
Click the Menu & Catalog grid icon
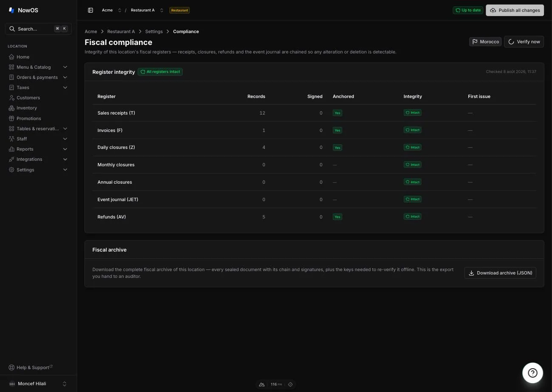tap(11, 67)
